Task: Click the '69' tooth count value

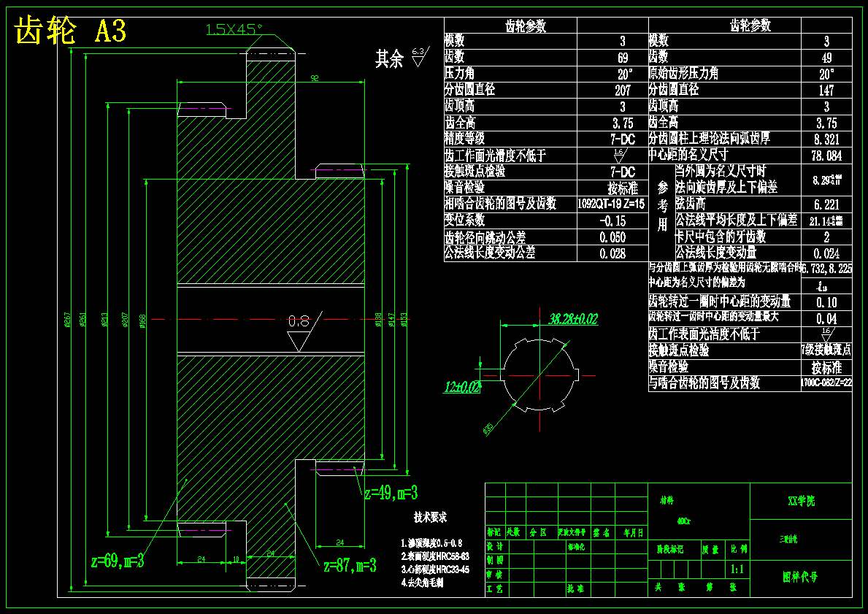Action: 623,58
